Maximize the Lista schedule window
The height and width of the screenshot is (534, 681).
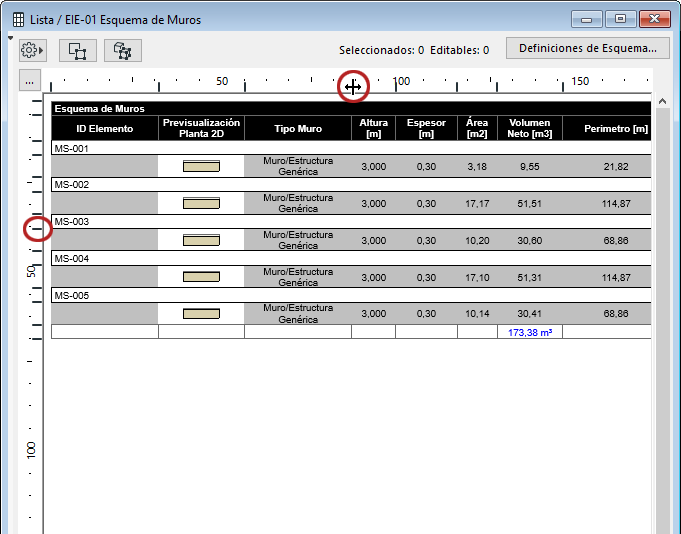click(621, 19)
